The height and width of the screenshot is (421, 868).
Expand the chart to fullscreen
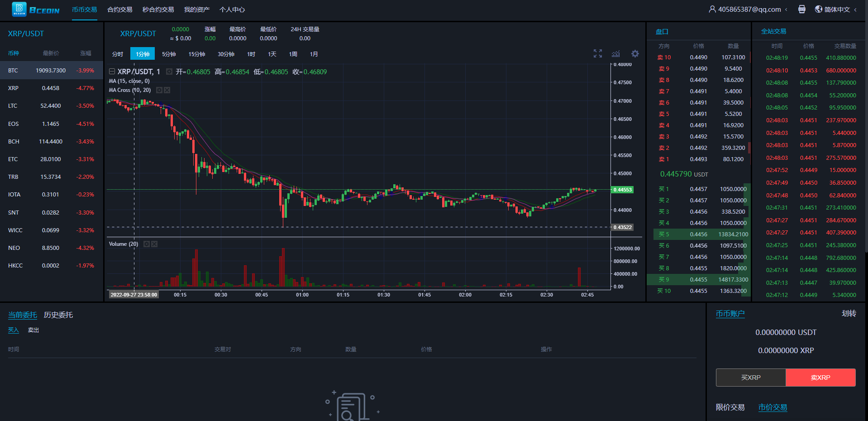coord(597,54)
